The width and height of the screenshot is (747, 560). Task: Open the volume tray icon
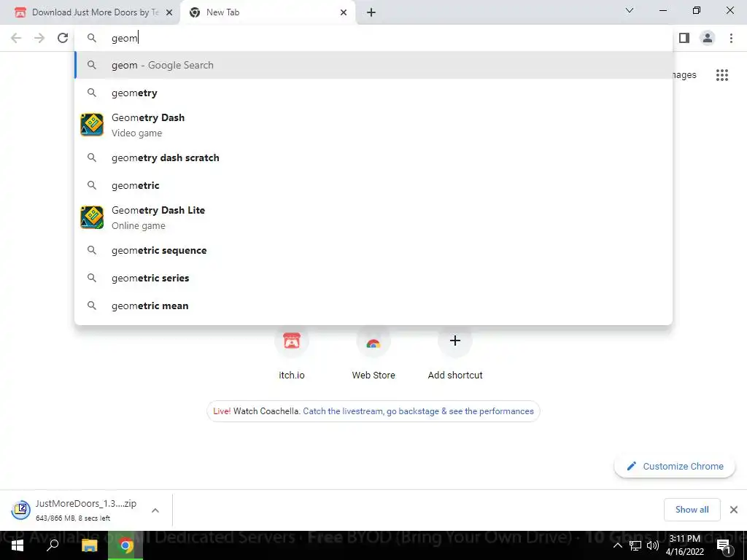[653, 545]
